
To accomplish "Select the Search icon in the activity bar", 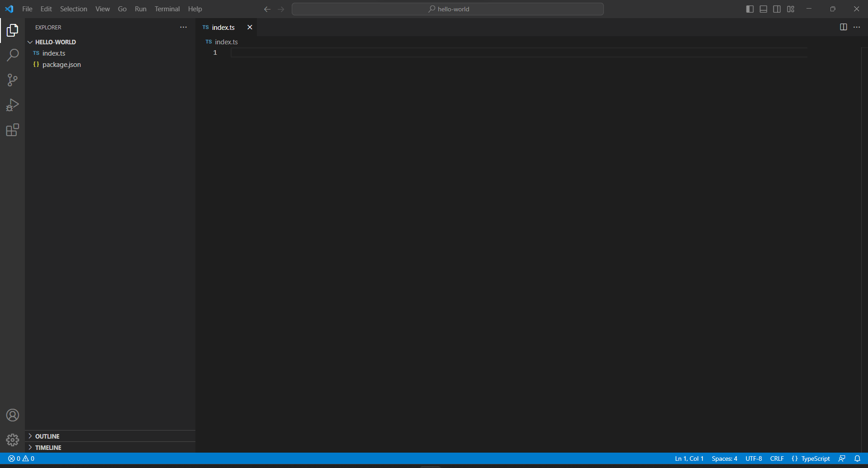I will (12, 55).
